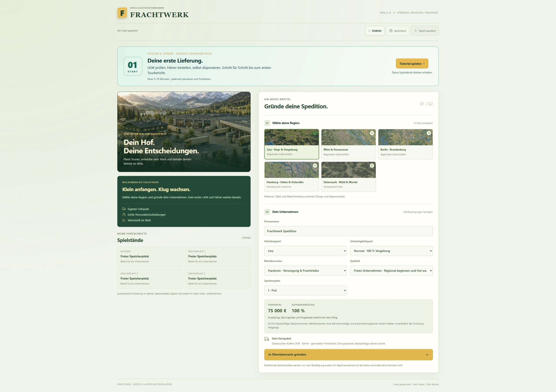Open the Betriebsmodus dropdown
This screenshot has height=392, width=556.
305,271
